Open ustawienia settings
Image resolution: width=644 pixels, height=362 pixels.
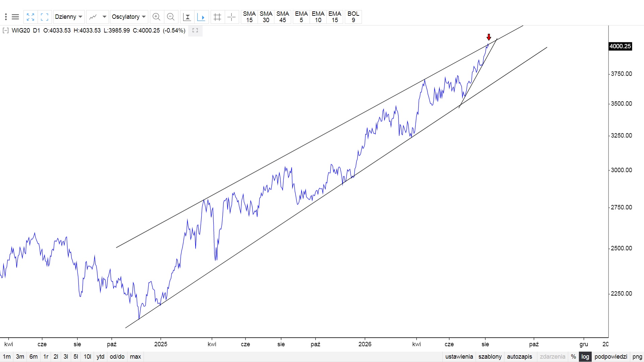tap(459, 357)
